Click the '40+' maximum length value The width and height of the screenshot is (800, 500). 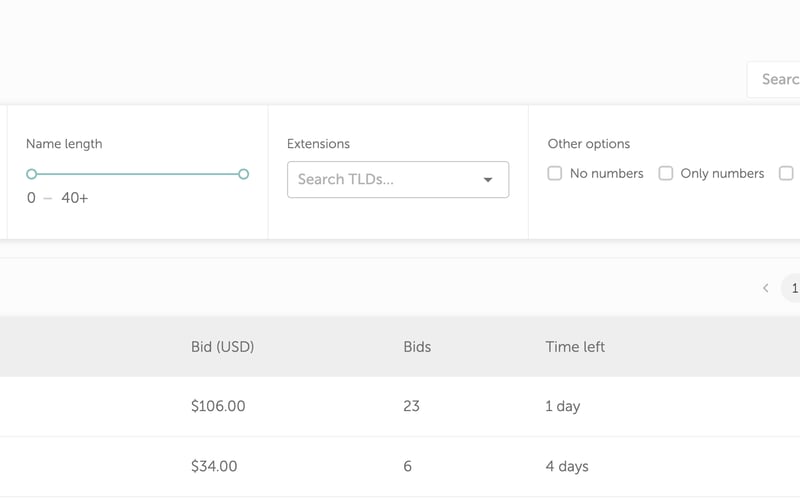(x=74, y=198)
